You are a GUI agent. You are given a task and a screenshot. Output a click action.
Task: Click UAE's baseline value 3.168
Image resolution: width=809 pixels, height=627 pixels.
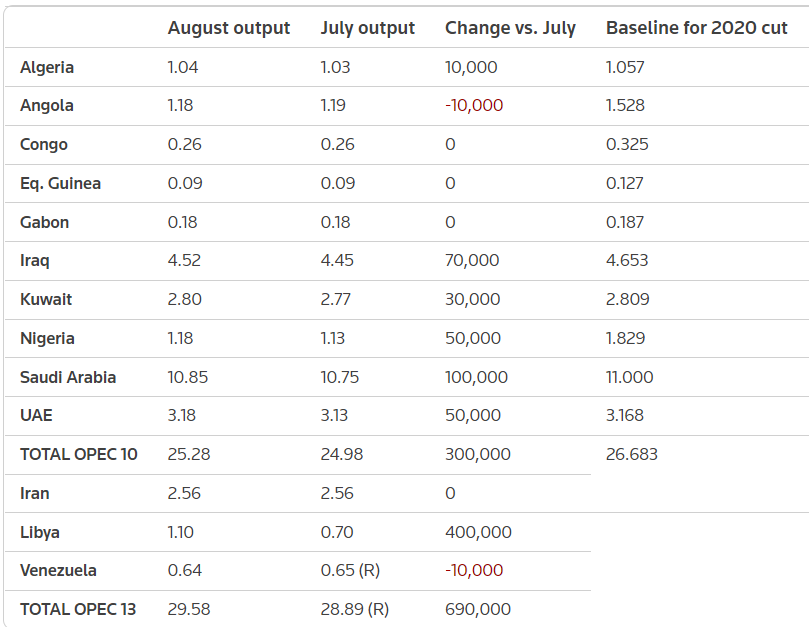[x=625, y=415]
